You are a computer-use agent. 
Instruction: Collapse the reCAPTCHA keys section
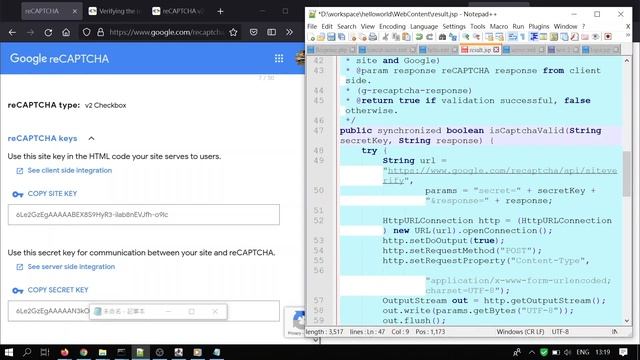91,139
